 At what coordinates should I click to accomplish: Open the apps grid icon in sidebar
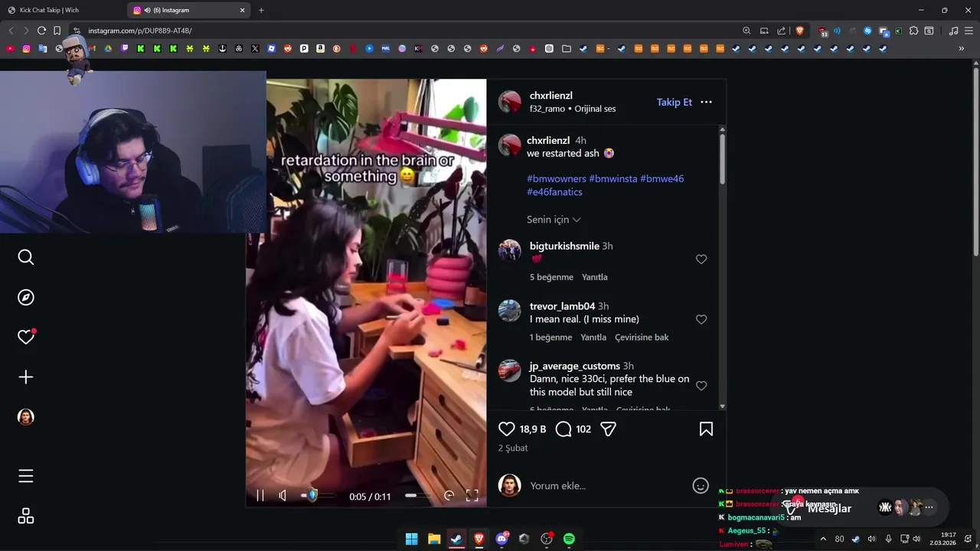(x=26, y=516)
